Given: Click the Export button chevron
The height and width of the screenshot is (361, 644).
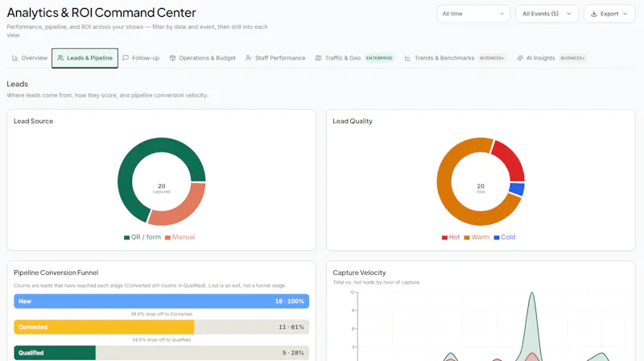Looking at the screenshot, I should tap(625, 14).
